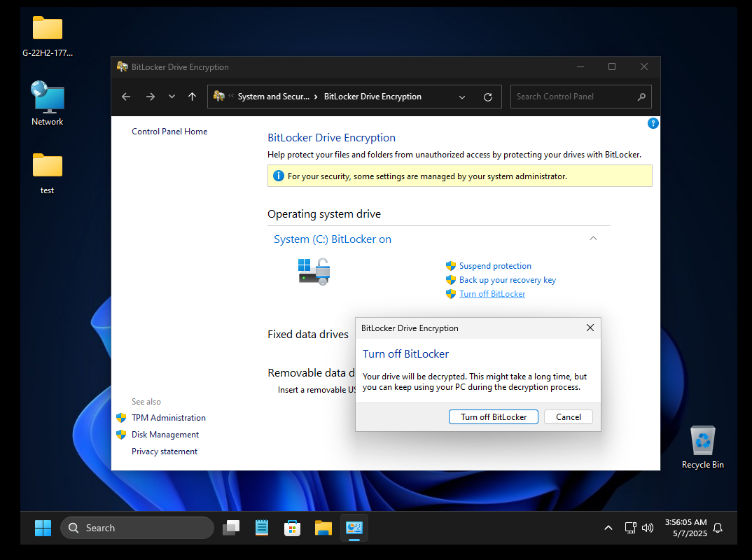
Task: Collapse the System (C:) drive section chevron
Action: pyautogui.click(x=593, y=238)
